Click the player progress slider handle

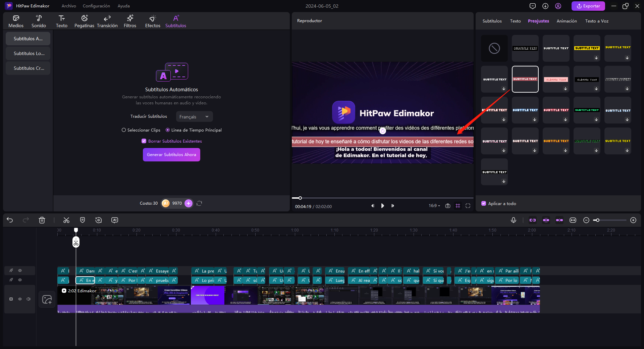[300, 198]
